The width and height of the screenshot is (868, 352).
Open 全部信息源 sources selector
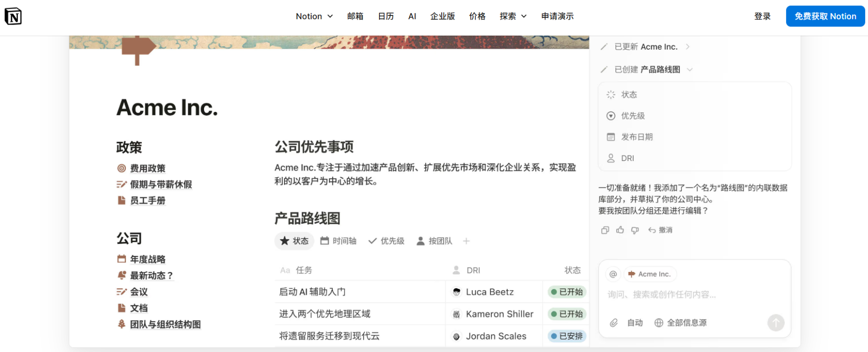(x=680, y=323)
